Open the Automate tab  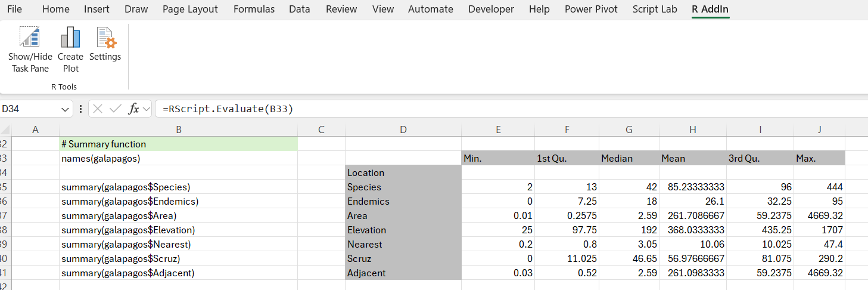pyautogui.click(x=431, y=9)
